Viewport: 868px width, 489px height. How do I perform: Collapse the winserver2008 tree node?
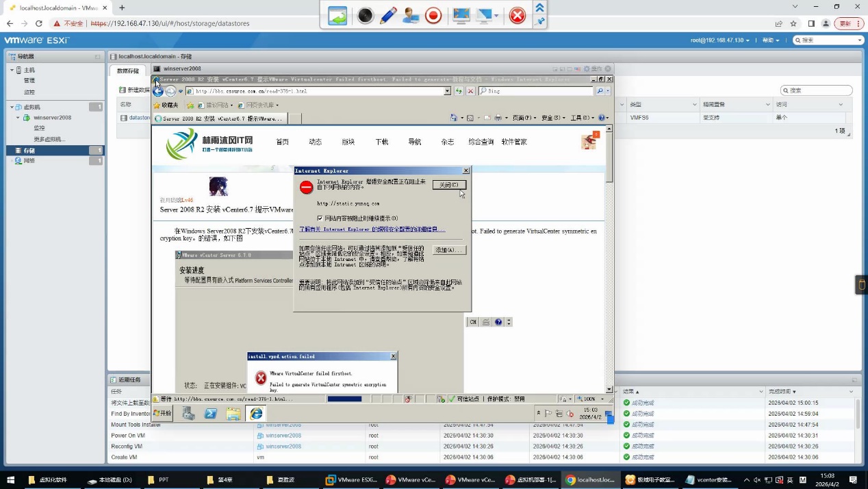click(x=18, y=118)
